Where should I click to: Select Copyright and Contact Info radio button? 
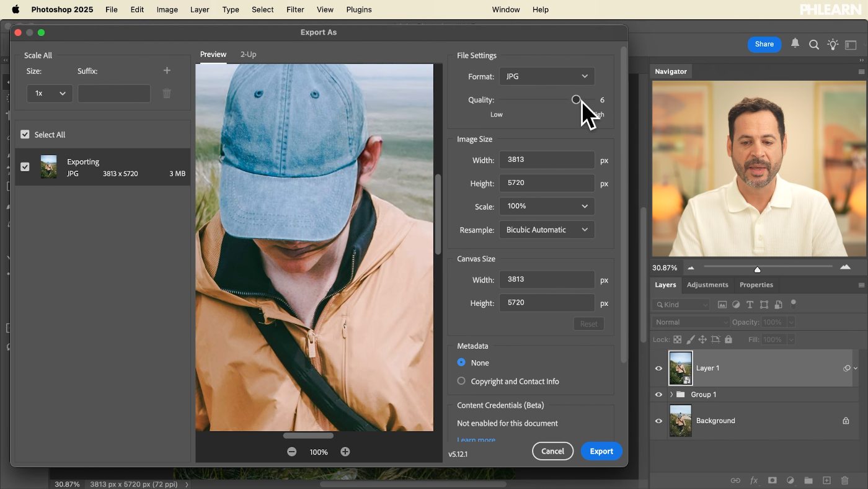[461, 381]
